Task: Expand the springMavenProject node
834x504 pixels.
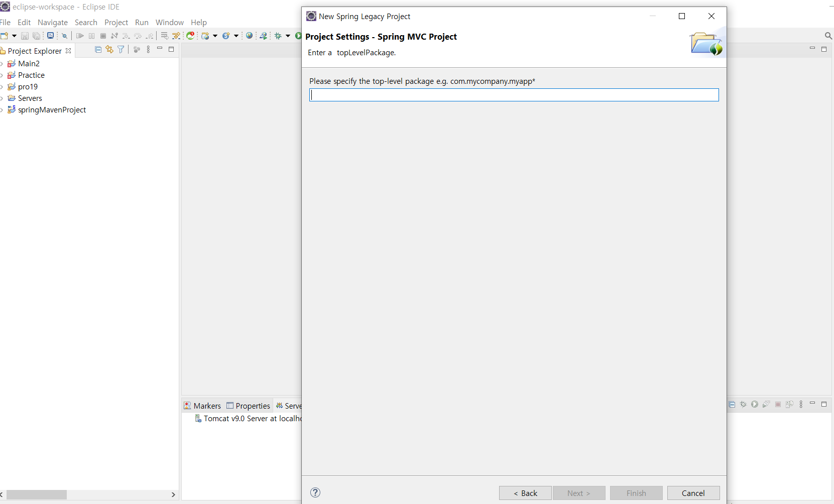Action: tap(2, 110)
